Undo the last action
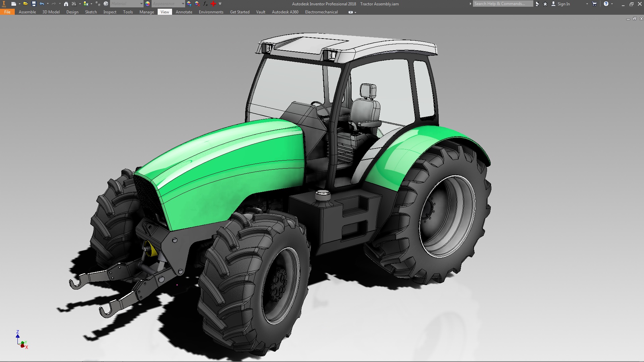The image size is (644, 362). pos(42,4)
